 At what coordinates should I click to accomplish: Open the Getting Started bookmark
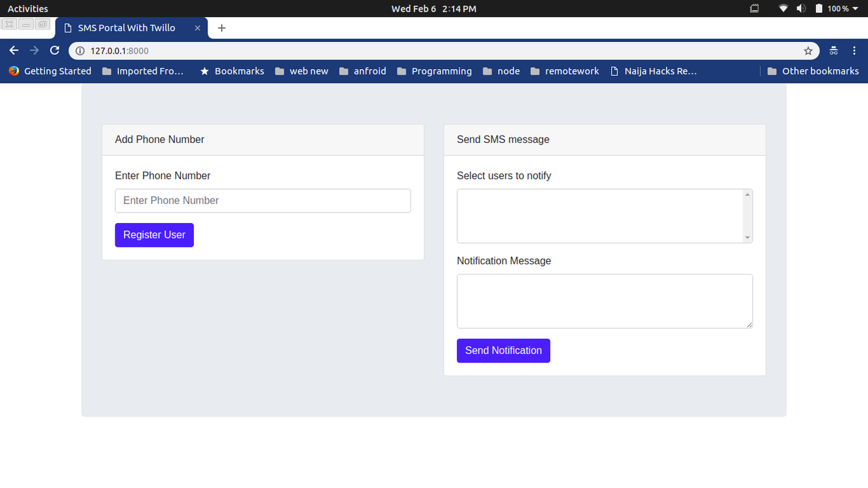(x=50, y=71)
